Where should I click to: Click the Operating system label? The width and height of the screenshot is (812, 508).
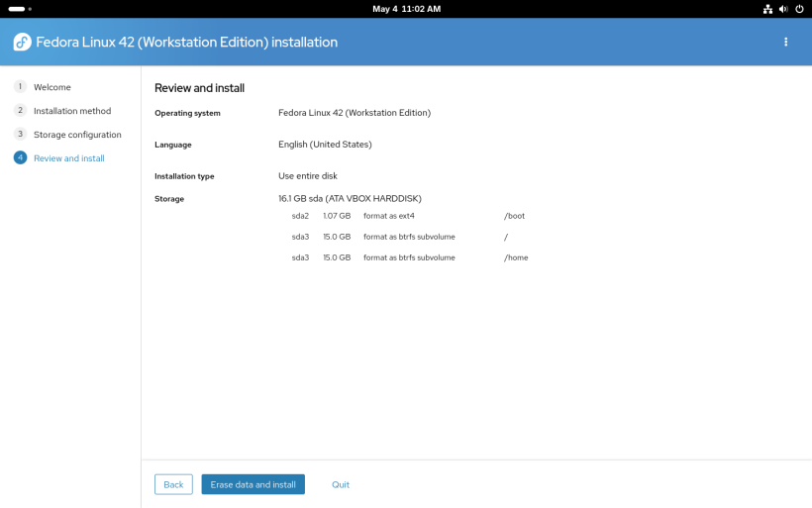point(187,114)
